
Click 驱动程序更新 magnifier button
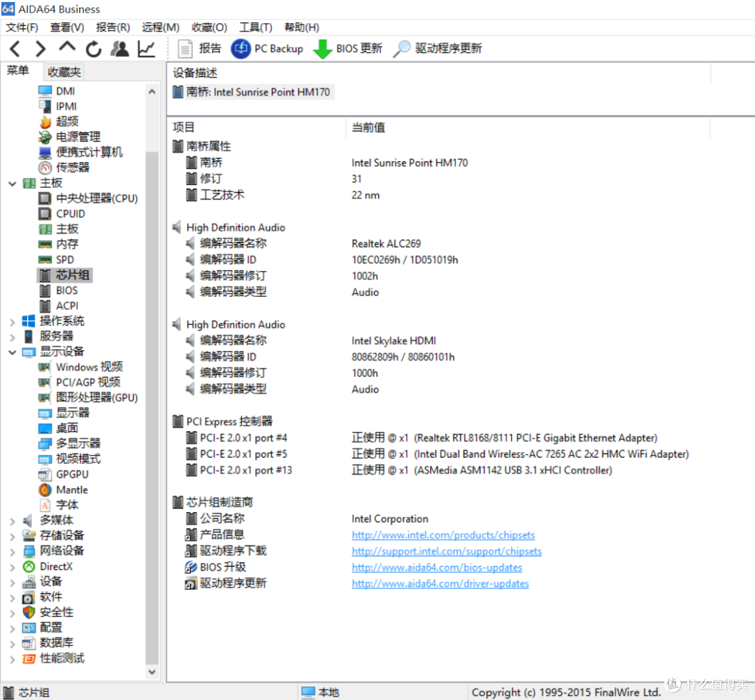(437, 49)
